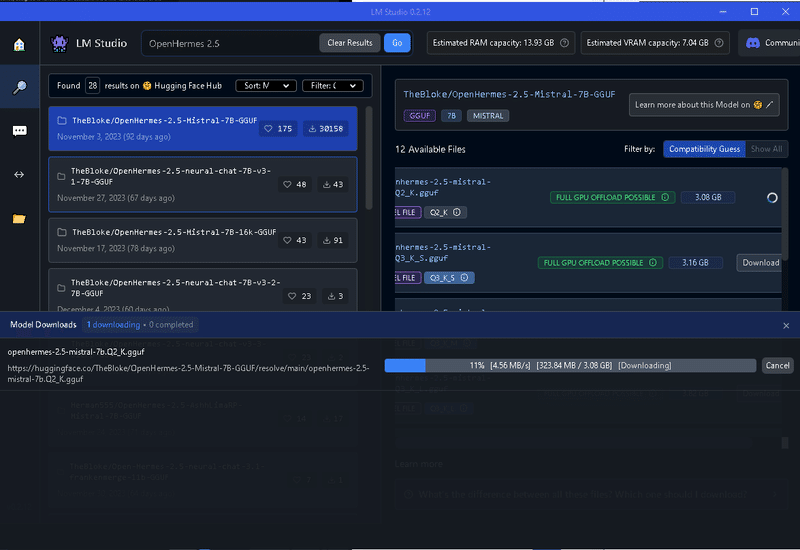Image resolution: width=800 pixels, height=550 pixels.
Task: Click the Q2_K.gguf file name
Action: [x=443, y=187]
